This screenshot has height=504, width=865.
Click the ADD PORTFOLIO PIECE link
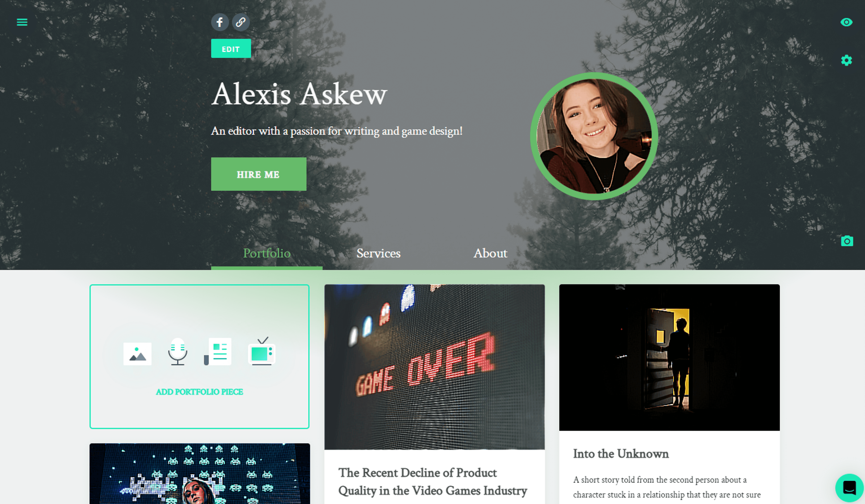click(199, 392)
